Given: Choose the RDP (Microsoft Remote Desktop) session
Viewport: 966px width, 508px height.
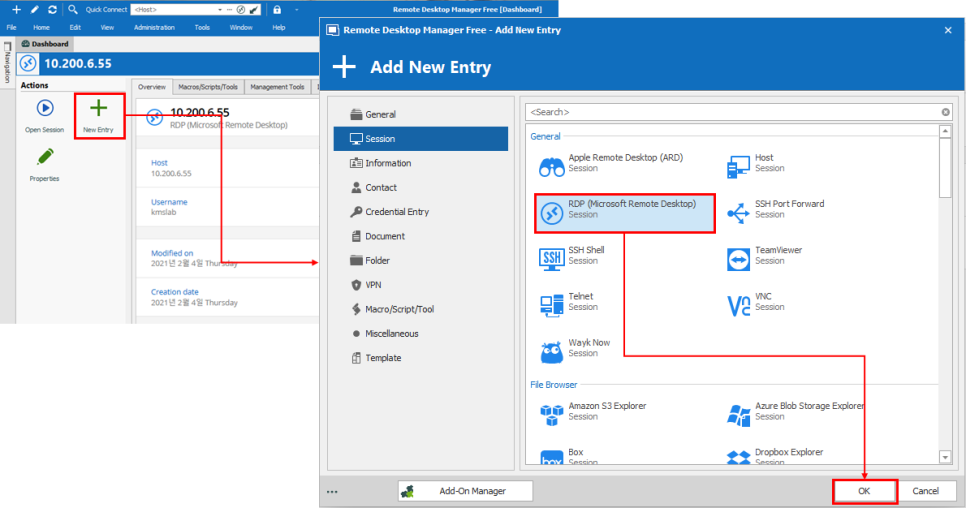Looking at the screenshot, I should (x=624, y=213).
